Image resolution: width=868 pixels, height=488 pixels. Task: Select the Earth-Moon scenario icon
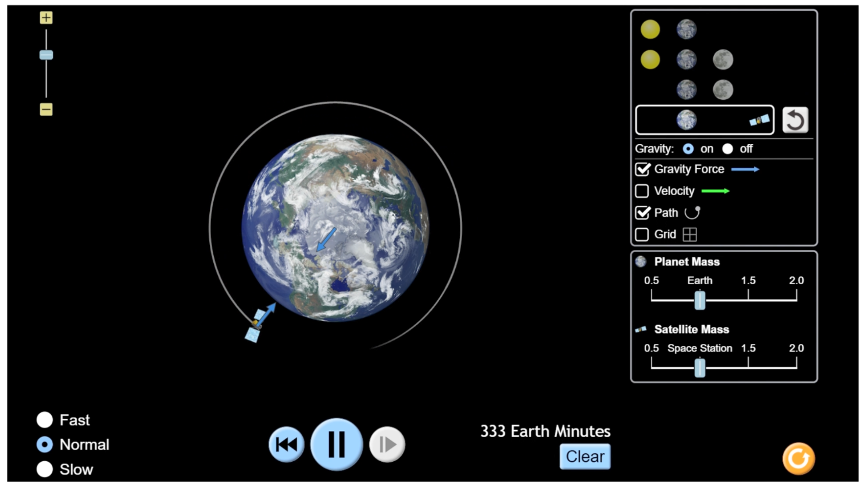click(x=703, y=89)
